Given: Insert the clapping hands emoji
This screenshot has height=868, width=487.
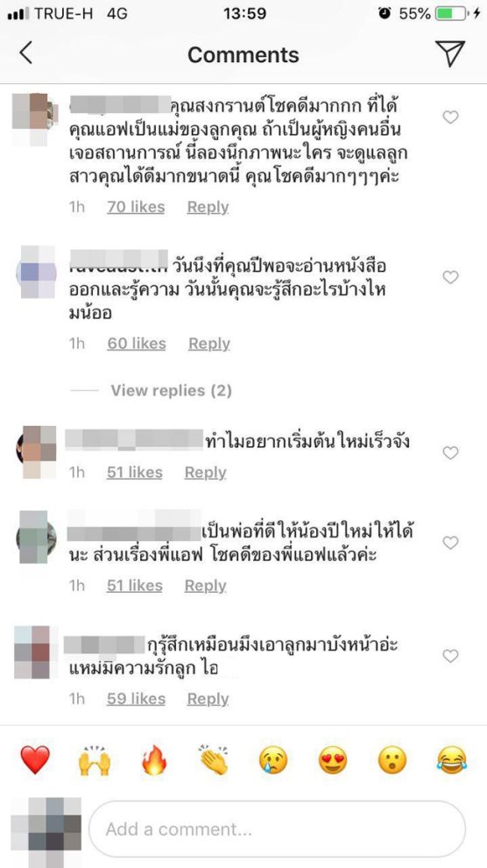Looking at the screenshot, I should tap(214, 759).
